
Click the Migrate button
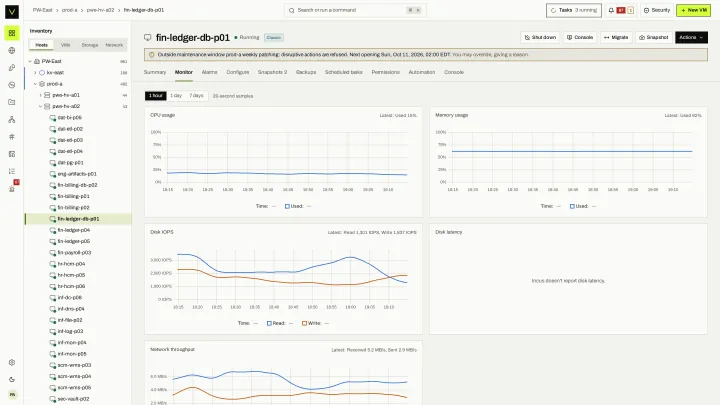click(x=616, y=37)
